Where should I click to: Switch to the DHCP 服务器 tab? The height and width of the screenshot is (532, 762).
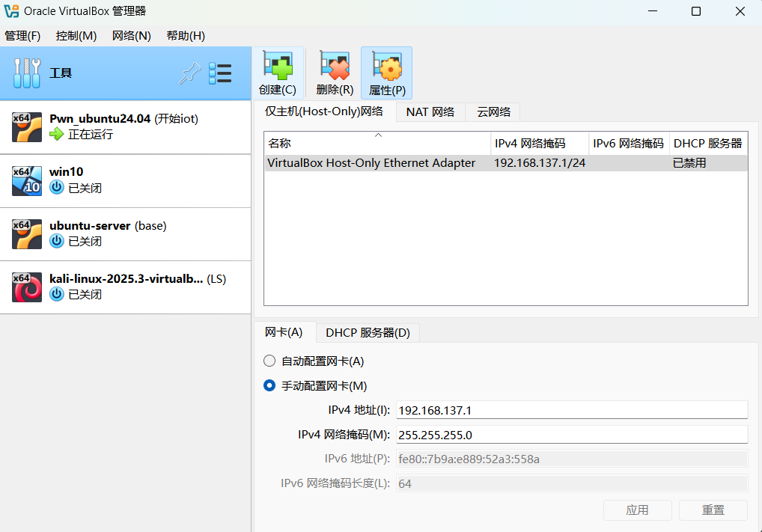point(368,333)
